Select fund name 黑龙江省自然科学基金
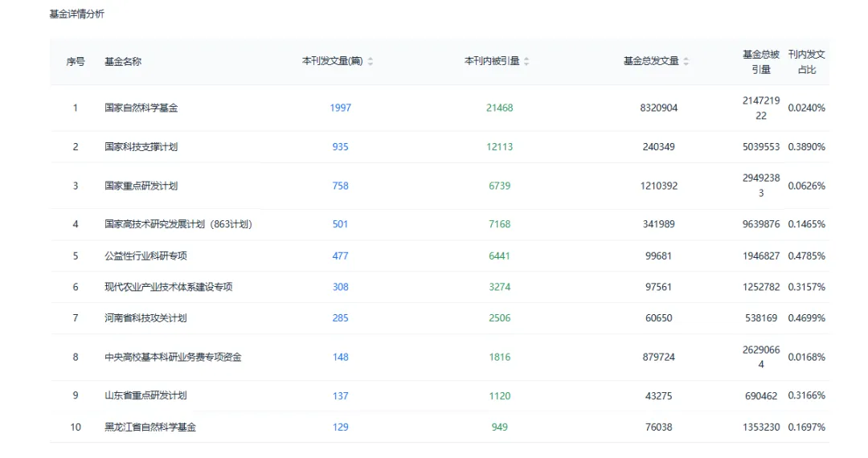 pyautogui.click(x=150, y=427)
